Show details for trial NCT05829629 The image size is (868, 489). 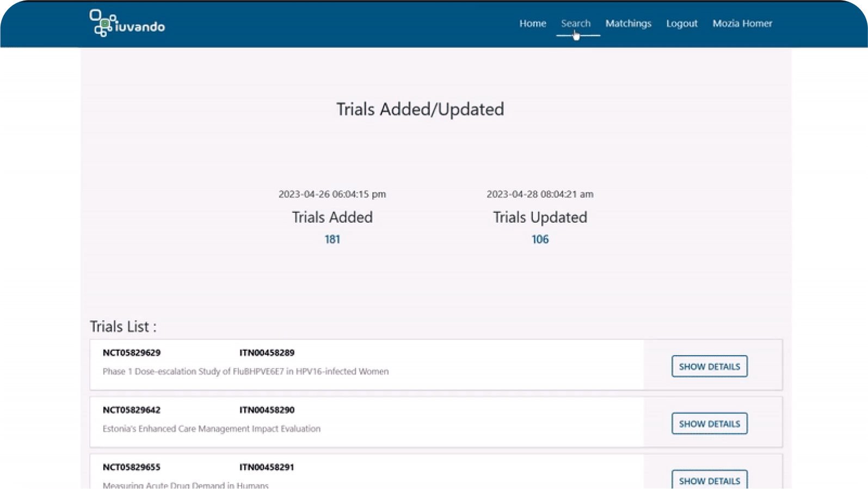click(x=709, y=366)
